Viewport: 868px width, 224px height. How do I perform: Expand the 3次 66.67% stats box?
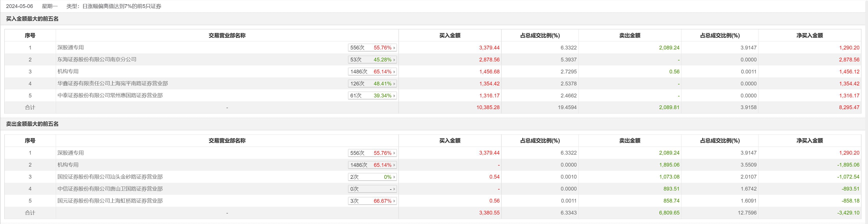point(372,201)
